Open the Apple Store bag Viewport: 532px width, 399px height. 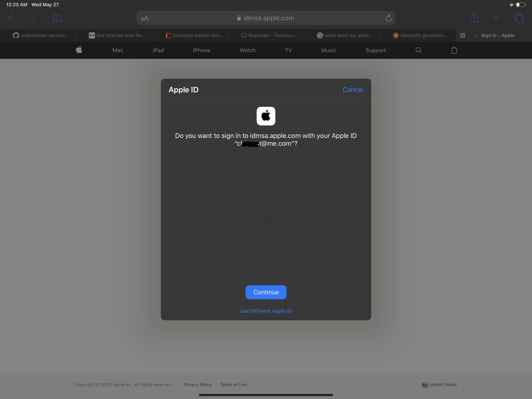[x=454, y=50]
